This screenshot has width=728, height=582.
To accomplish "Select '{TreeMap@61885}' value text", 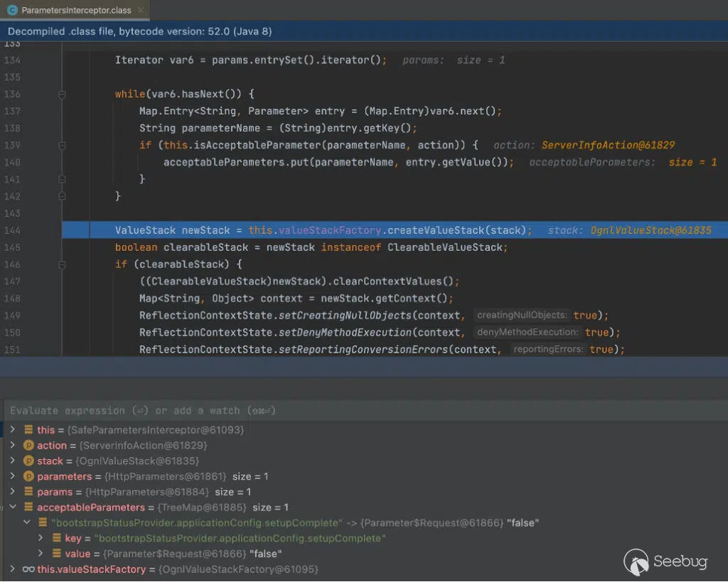I will pyautogui.click(x=201, y=507).
